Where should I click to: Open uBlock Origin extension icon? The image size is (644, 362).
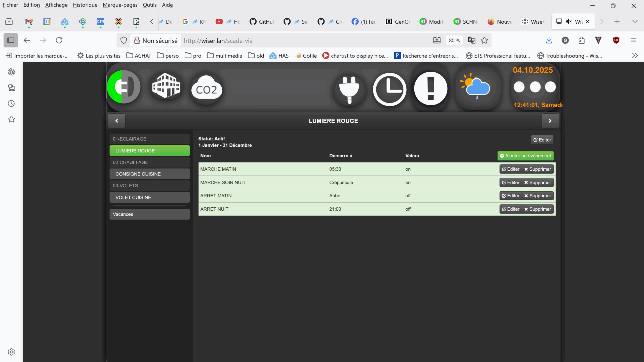(x=616, y=40)
